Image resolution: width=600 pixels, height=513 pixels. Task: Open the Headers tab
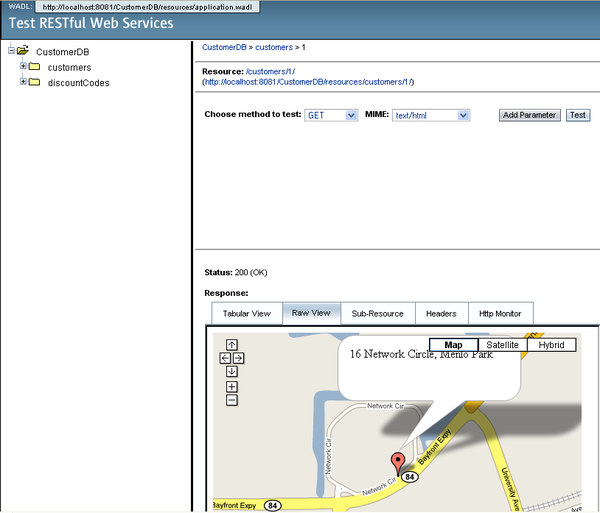(x=442, y=314)
